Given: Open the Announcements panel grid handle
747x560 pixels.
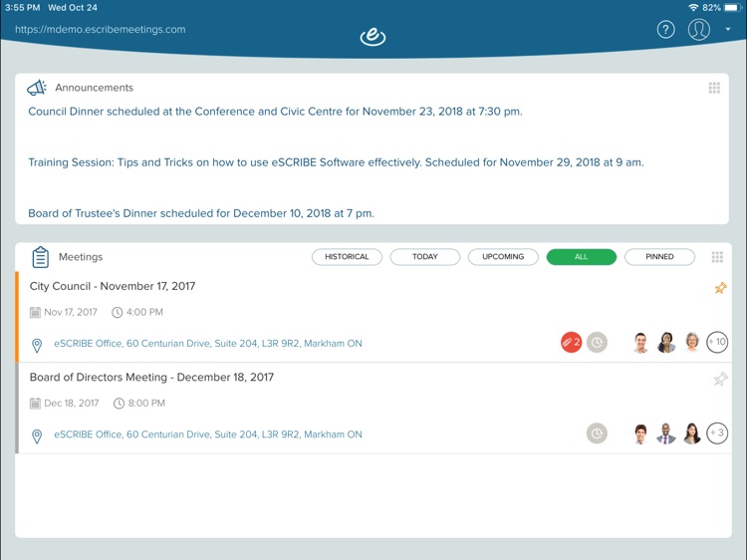Looking at the screenshot, I should (x=714, y=88).
